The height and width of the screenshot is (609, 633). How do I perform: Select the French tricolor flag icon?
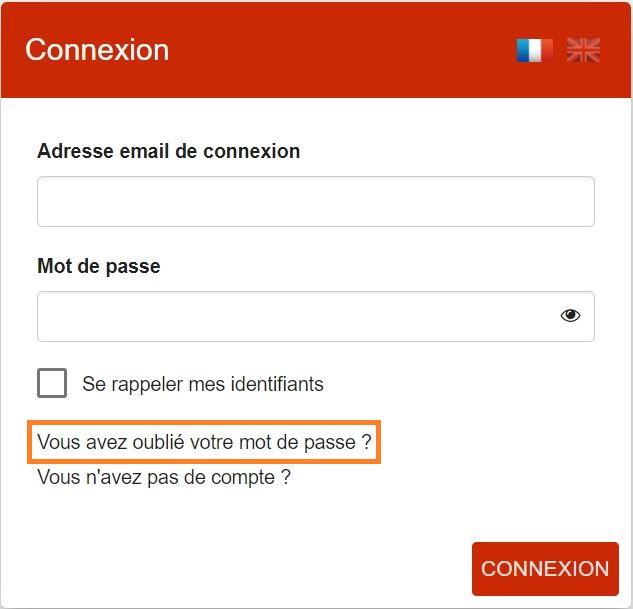coord(534,50)
